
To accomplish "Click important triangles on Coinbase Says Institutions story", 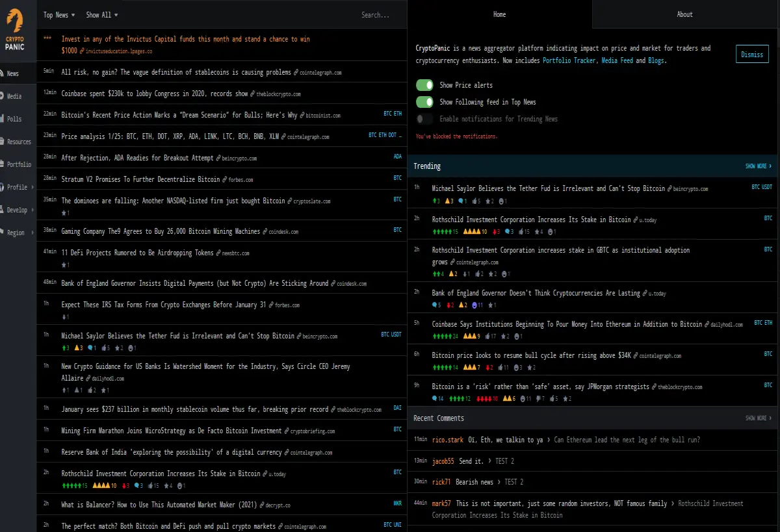I will click(471, 336).
